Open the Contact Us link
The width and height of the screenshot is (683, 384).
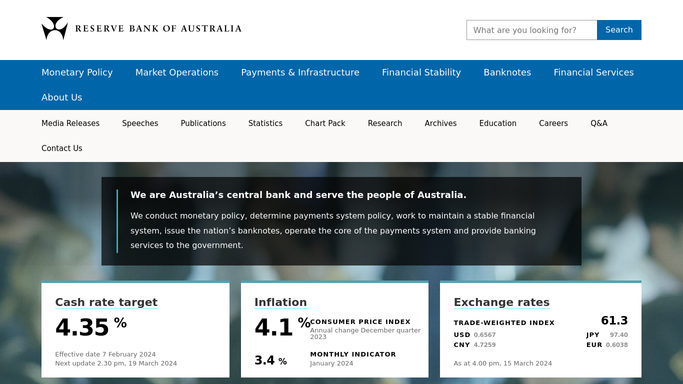tap(62, 148)
